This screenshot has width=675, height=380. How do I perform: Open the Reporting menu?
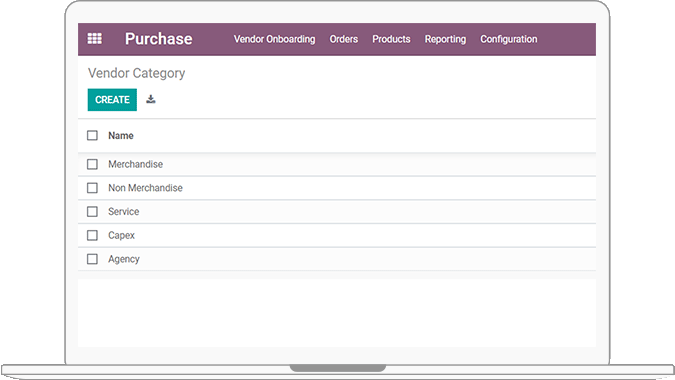click(x=445, y=39)
